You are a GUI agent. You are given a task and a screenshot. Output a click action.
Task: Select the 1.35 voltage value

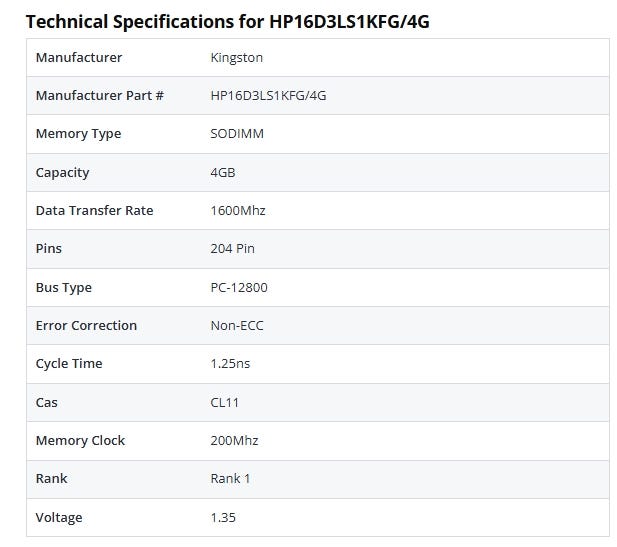223,517
